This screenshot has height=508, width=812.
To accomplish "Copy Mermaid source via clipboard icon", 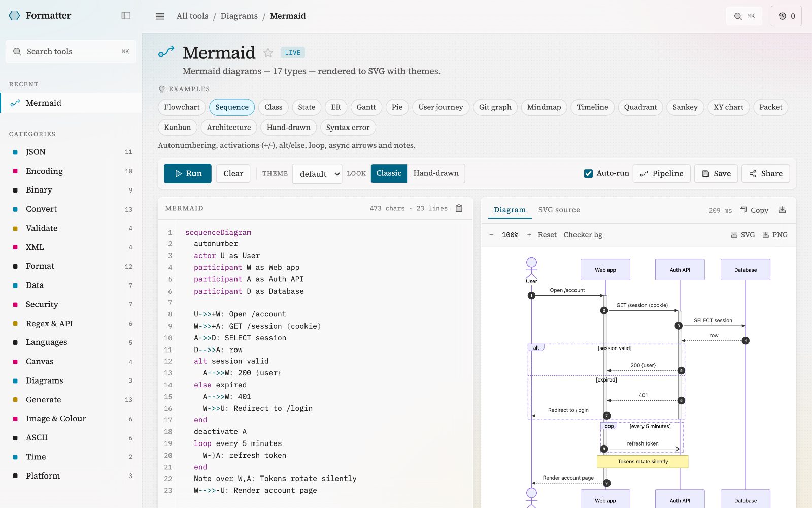I will tap(459, 208).
